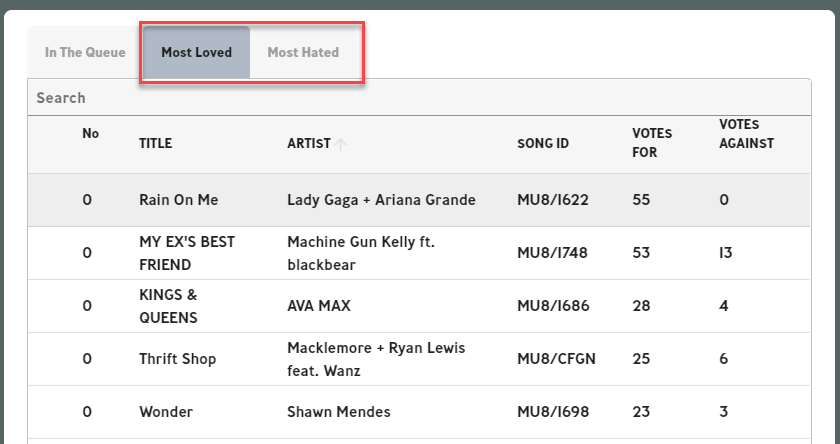The image size is (840, 444).
Task: Click the Shawn Mendes artist cell
Action: tap(339, 412)
